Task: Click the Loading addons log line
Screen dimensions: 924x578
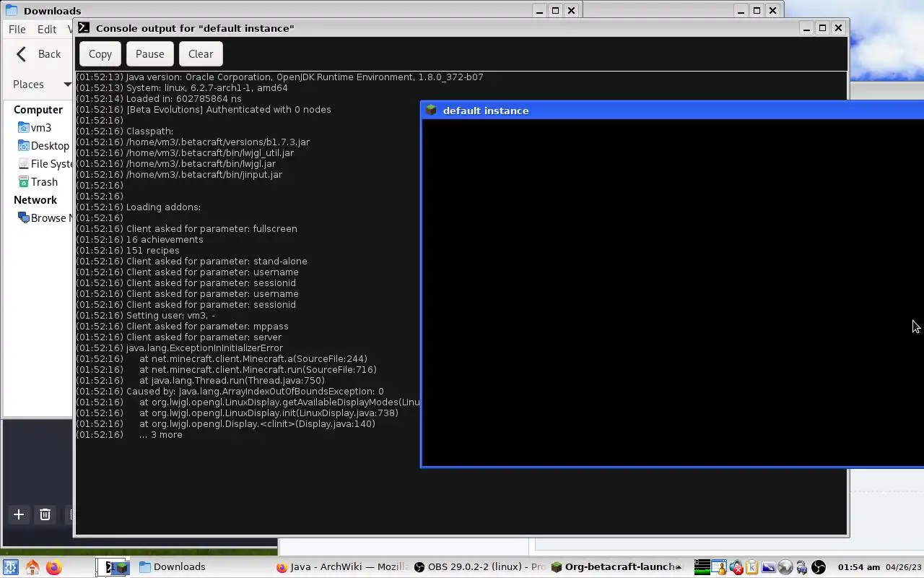Action: click(x=139, y=207)
